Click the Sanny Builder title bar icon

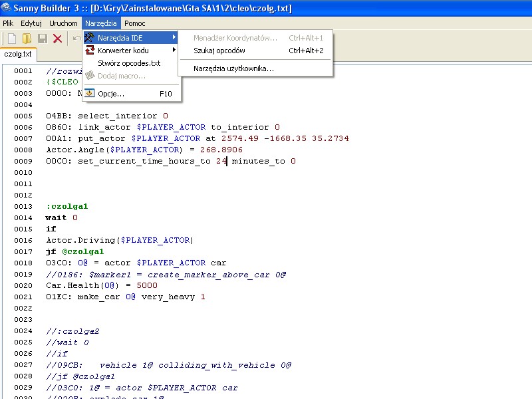point(7,8)
